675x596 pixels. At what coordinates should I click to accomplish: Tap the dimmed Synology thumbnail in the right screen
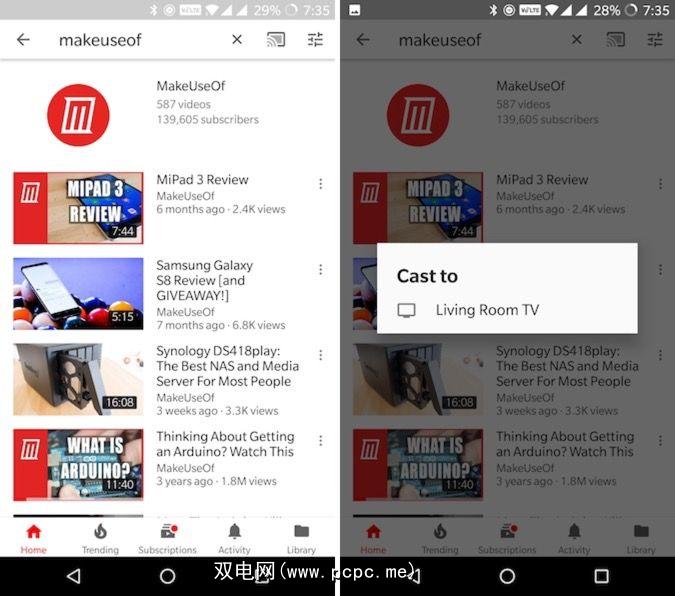[x=418, y=379]
